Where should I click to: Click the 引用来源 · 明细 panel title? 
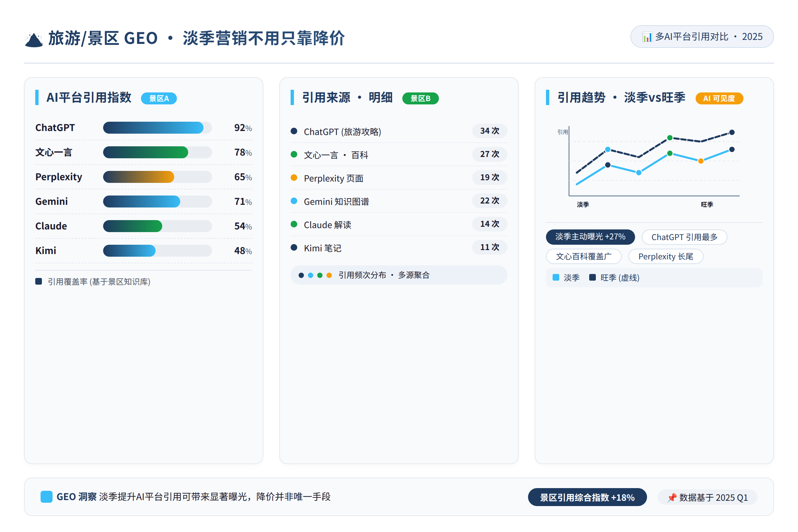point(347,98)
